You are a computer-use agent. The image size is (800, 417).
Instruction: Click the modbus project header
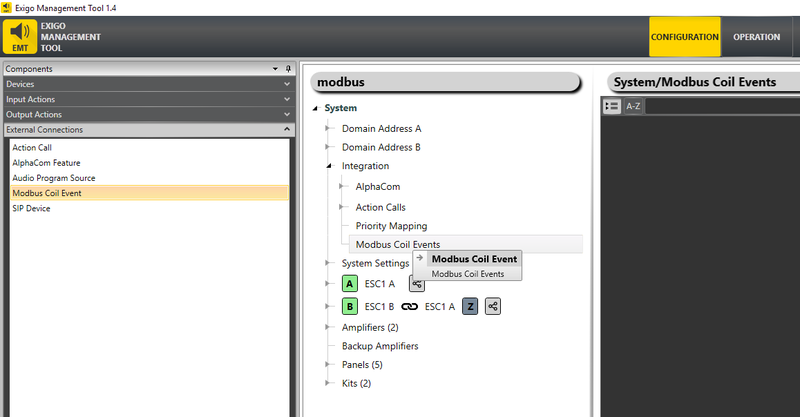coord(445,82)
